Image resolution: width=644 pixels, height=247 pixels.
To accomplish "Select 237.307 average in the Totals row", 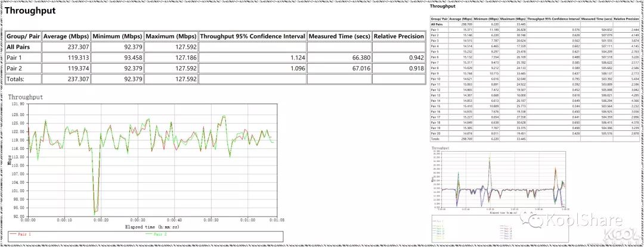I will (x=79, y=79).
